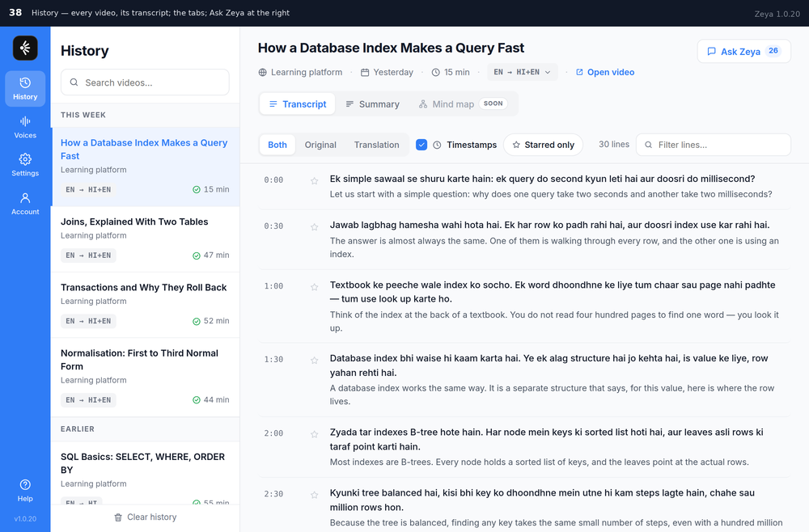Star the 2:30 transcript line
The height and width of the screenshot is (532, 809).
pos(314,495)
